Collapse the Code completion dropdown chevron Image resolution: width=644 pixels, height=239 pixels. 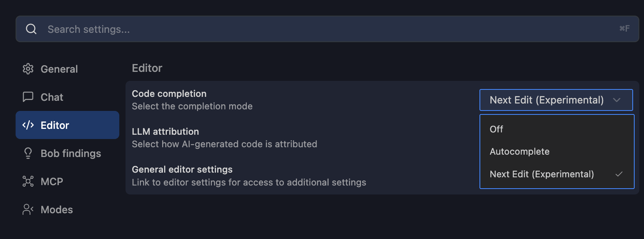(617, 100)
